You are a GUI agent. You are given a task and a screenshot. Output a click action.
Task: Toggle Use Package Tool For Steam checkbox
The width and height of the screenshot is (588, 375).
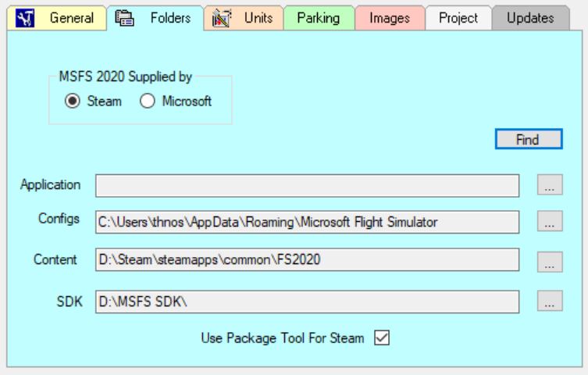click(382, 337)
